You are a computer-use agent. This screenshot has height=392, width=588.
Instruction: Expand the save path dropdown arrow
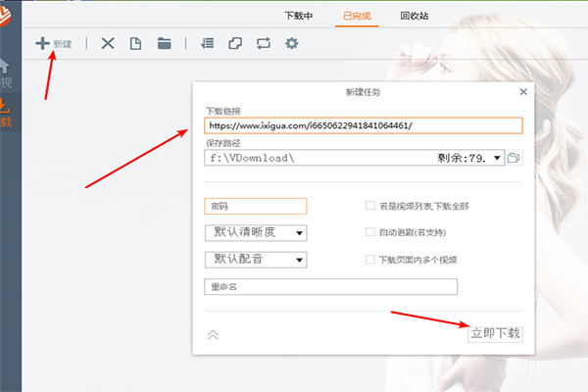tap(498, 158)
